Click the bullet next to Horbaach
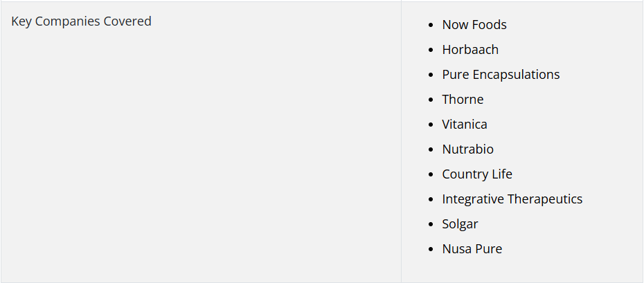This screenshot has width=644, height=283. click(x=431, y=50)
